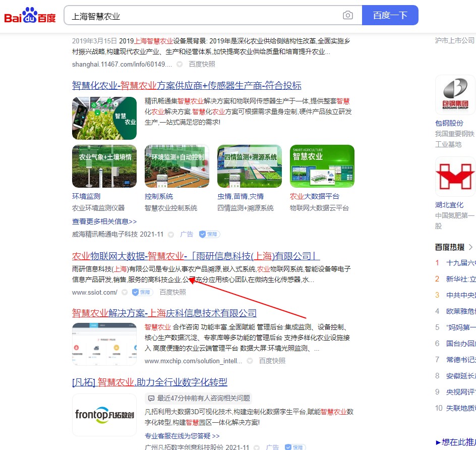The width and height of the screenshot is (476, 450).
Task: Click the chat bubble icon beside 最近47分钟前有人咨询
Action: click(x=151, y=398)
